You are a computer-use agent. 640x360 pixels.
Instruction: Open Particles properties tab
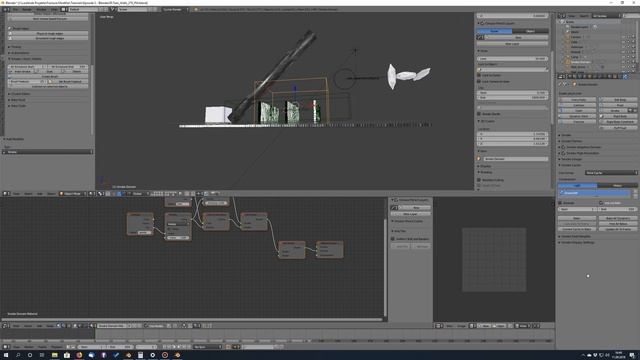(620, 76)
